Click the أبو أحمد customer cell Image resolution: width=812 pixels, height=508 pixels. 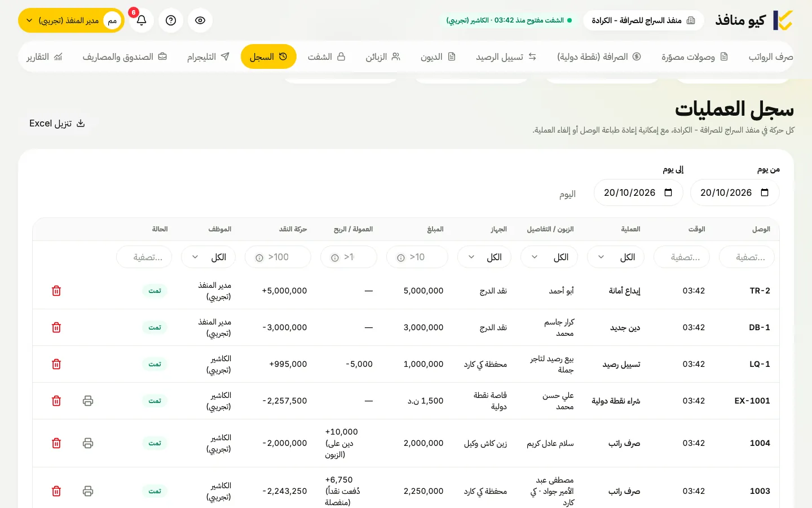(x=561, y=291)
